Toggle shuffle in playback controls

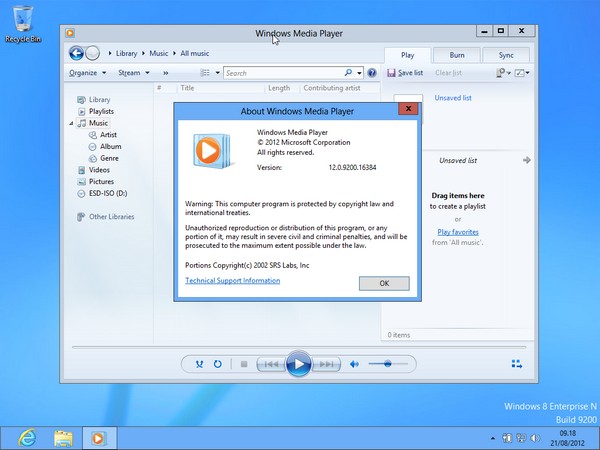pyautogui.click(x=199, y=364)
